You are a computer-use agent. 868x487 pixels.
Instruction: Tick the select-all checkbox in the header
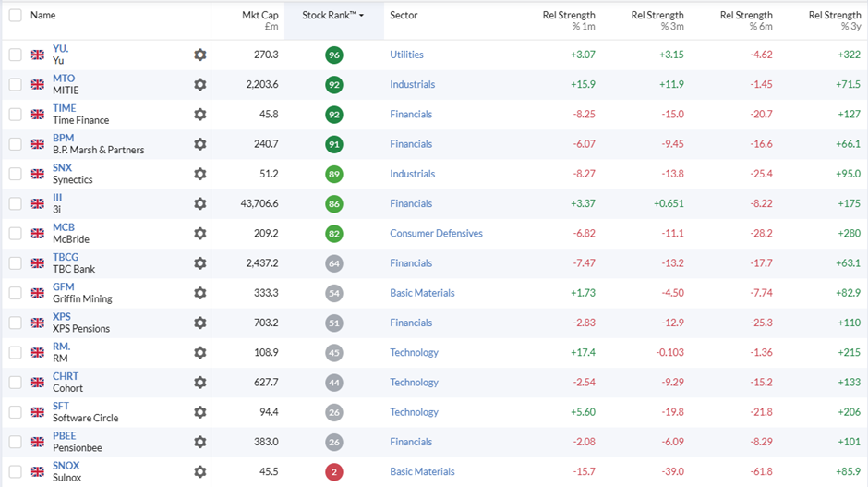click(x=16, y=16)
